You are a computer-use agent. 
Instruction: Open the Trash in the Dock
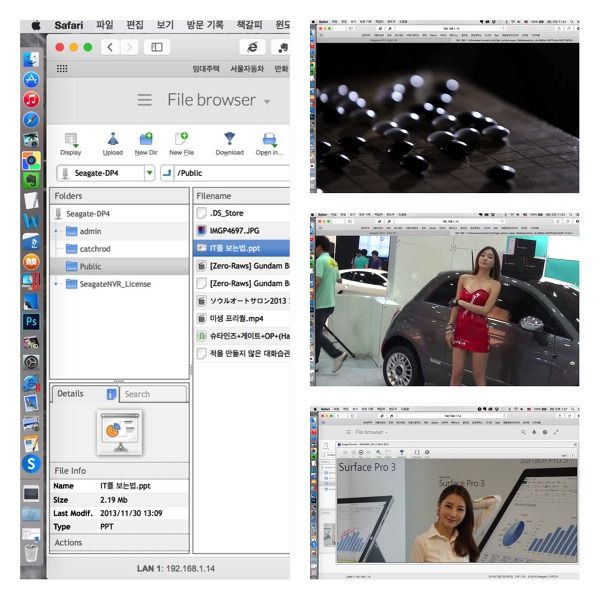[31, 553]
